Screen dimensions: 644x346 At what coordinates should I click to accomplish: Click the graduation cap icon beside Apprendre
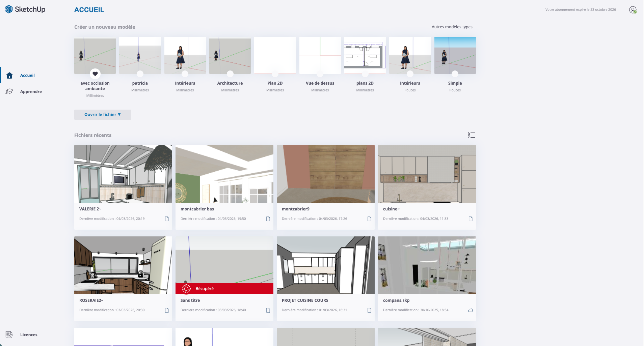(9, 91)
